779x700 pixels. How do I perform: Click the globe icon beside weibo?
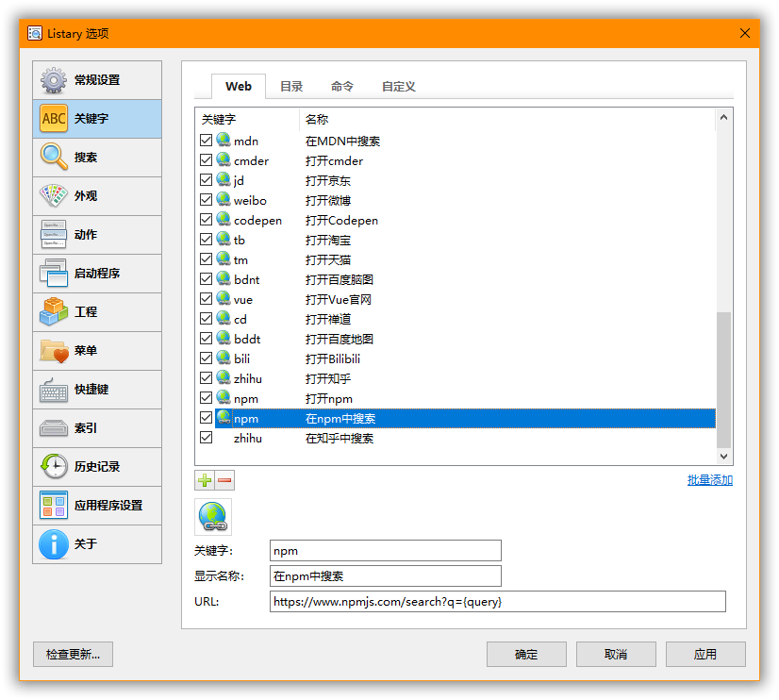[224, 200]
